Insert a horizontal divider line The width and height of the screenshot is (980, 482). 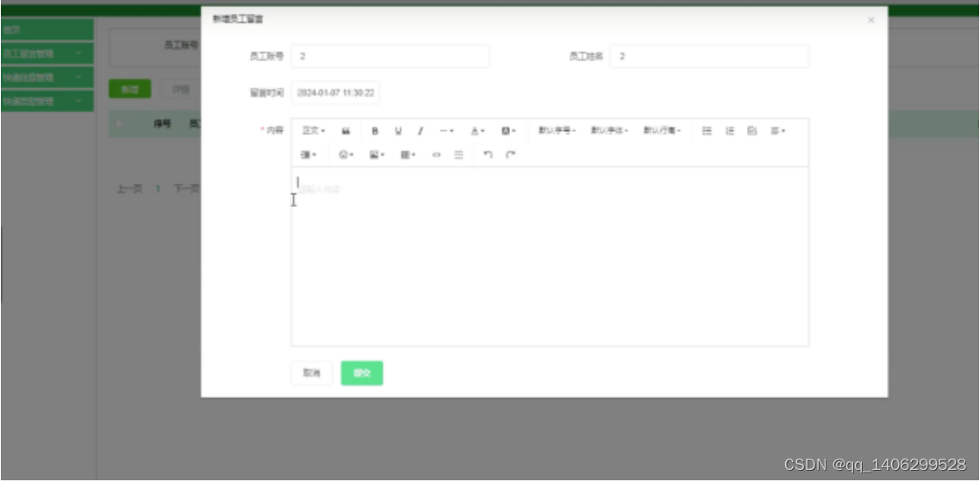point(459,155)
